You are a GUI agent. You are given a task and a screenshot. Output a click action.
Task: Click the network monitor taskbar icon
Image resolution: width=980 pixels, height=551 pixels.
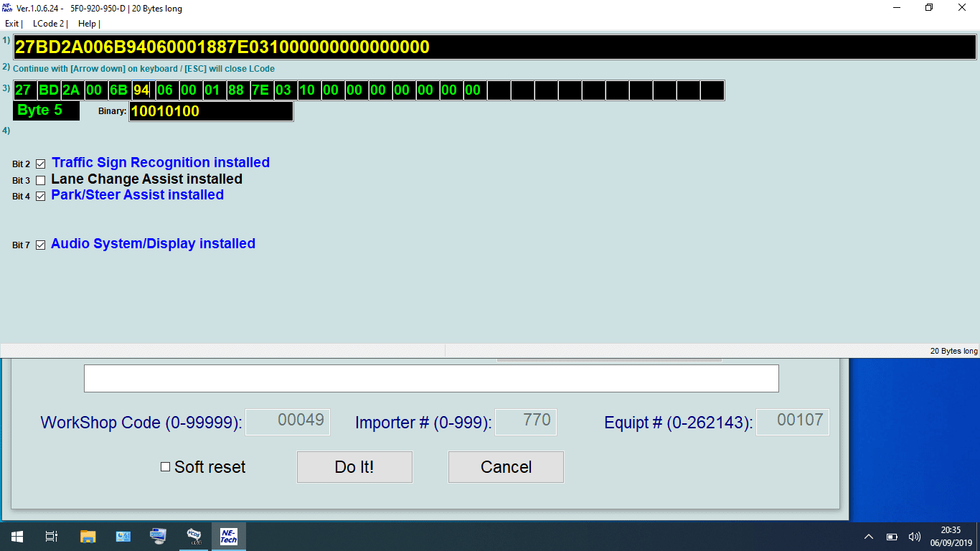click(x=158, y=536)
